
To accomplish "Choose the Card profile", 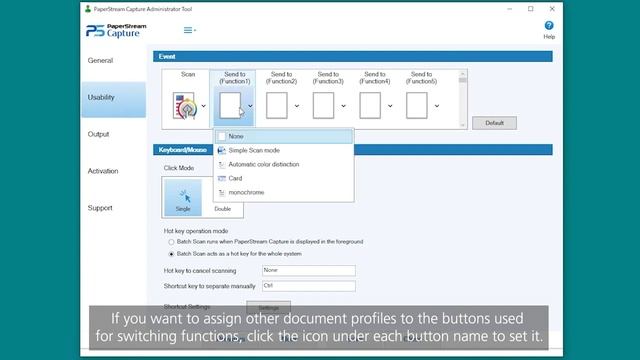I will pyautogui.click(x=284, y=178).
